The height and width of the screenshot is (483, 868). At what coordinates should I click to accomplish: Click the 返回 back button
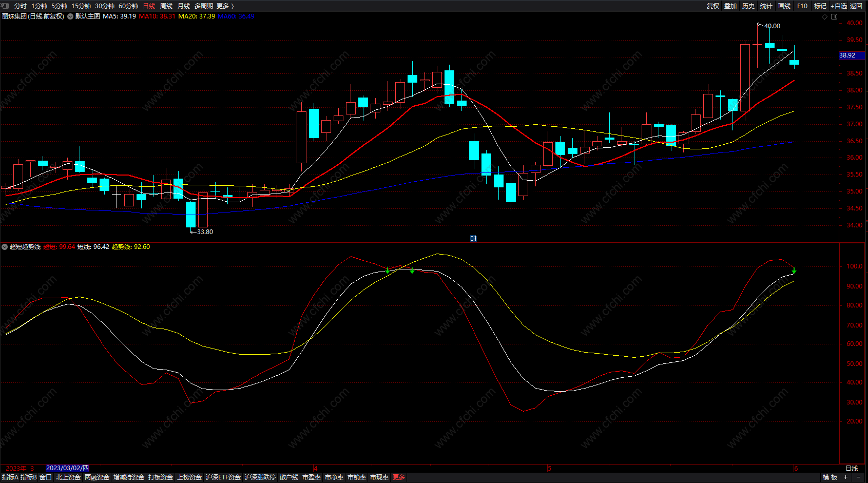(856, 6)
